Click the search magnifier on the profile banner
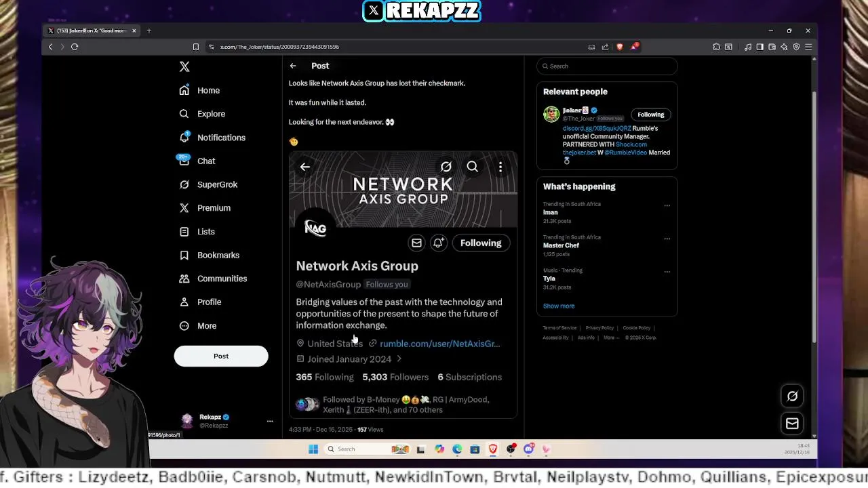Screen dimensions: 868x488 click(473, 167)
